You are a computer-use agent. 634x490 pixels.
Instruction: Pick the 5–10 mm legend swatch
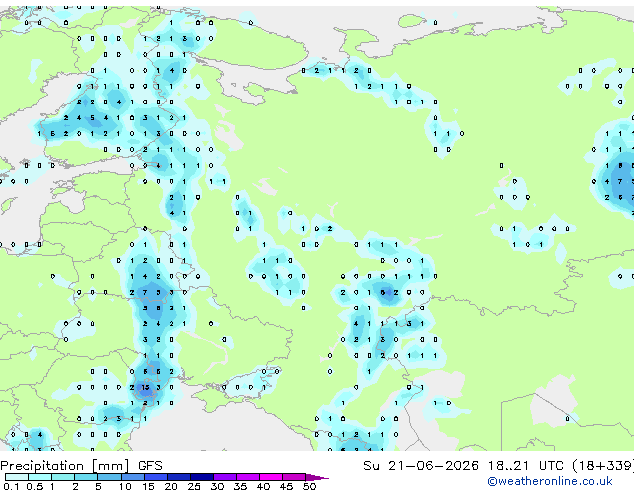(109, 477)
